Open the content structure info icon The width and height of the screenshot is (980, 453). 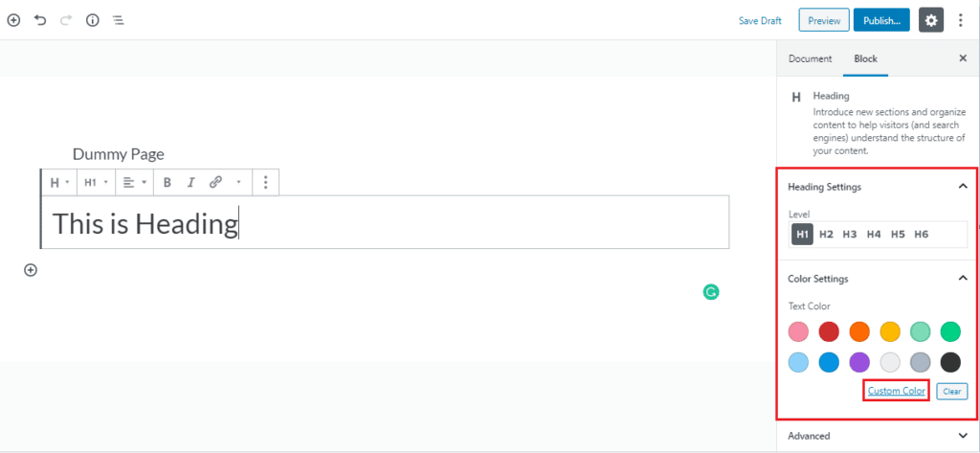tap(93, 20)
